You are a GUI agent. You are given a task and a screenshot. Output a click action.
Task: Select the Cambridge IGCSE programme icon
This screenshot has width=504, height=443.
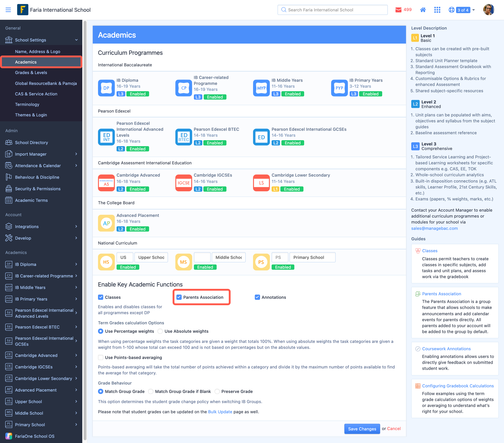coord(183,183)
